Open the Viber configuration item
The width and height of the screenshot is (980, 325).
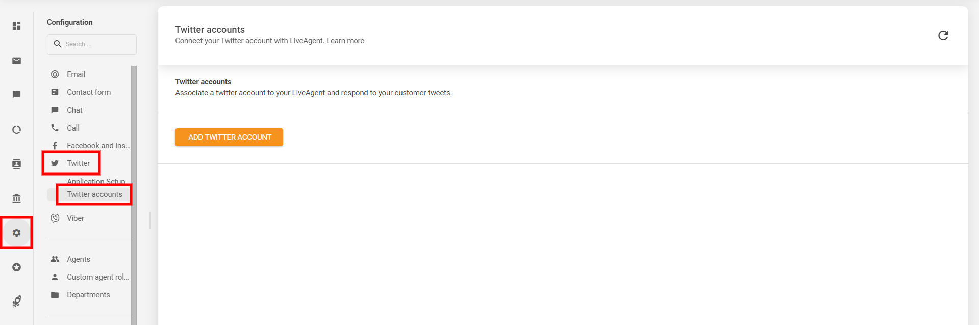click(76, 218)
